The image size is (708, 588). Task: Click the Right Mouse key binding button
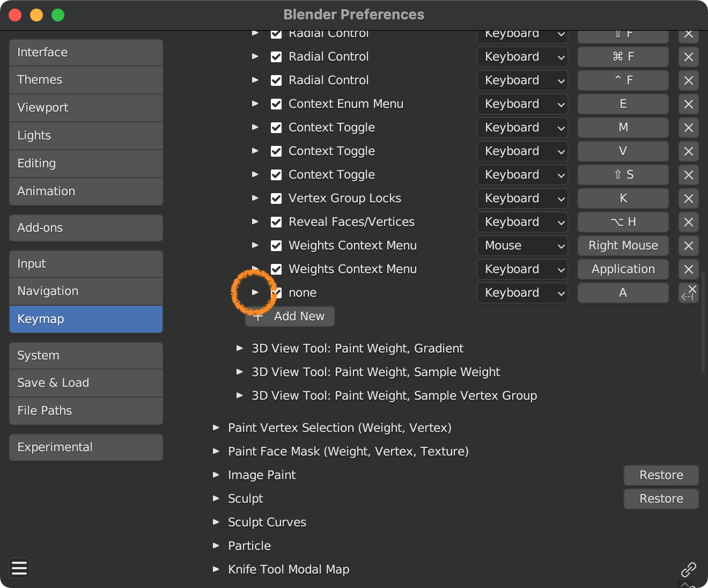tap(623, 246)
